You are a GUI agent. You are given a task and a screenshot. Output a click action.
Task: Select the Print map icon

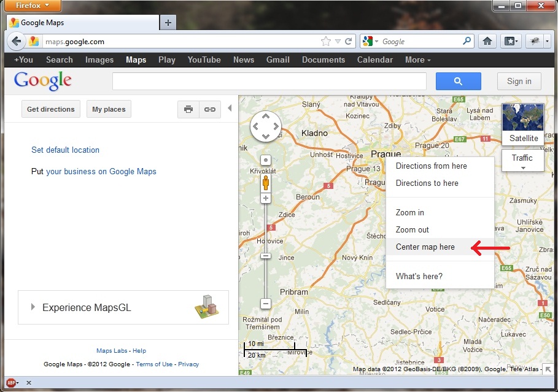188,109
